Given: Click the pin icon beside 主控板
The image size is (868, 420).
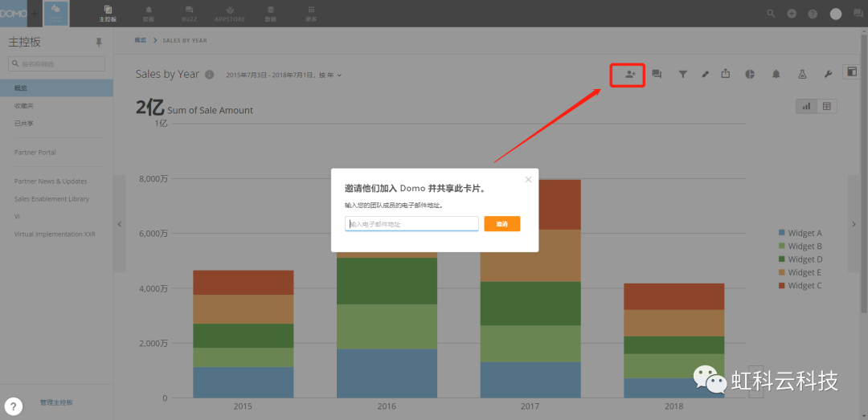Looking at the screenshot, I should click(x=99, y=42).
